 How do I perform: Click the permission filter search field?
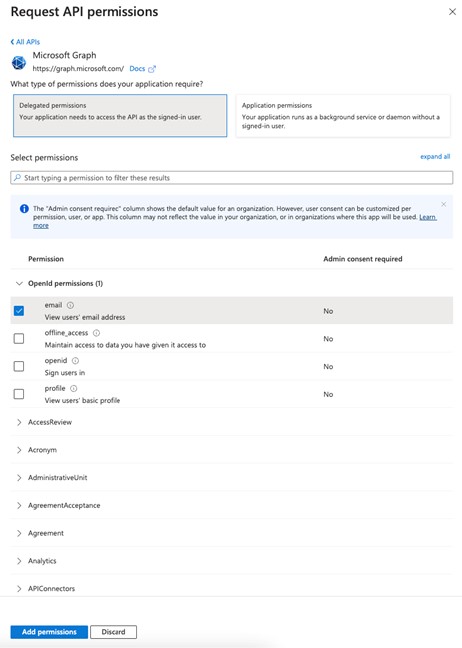(x=231, y=178)
